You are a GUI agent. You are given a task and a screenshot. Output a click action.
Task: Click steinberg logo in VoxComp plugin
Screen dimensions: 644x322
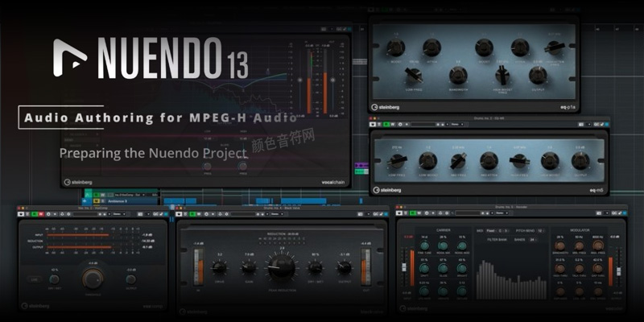tap(35, 306)
